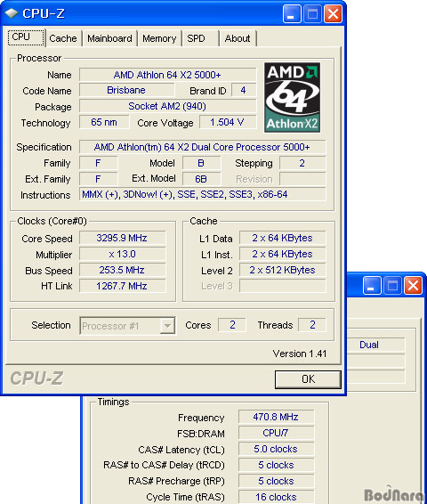Click the CPU-Z title bar diamond icon
Screen dimensions: 427x504
[12, 13]
